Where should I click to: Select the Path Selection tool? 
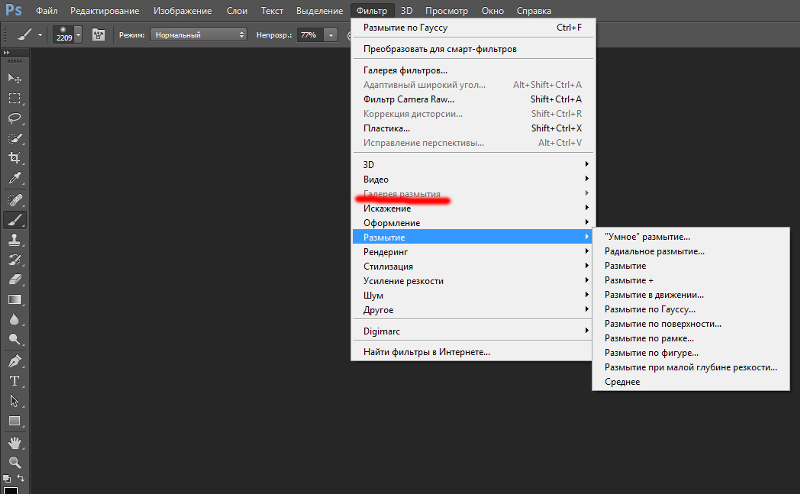pyautogui.click(x=14, y=401)
